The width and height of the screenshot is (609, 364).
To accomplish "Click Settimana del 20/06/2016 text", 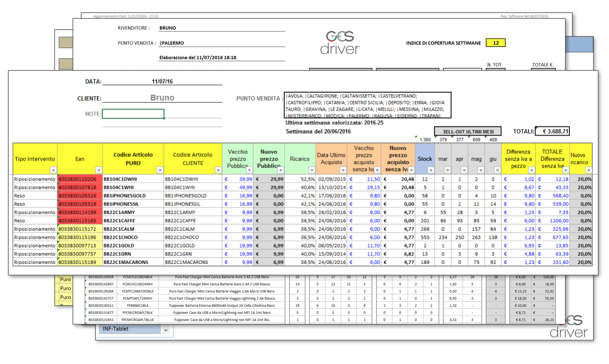I will click(x=318, y=131).
